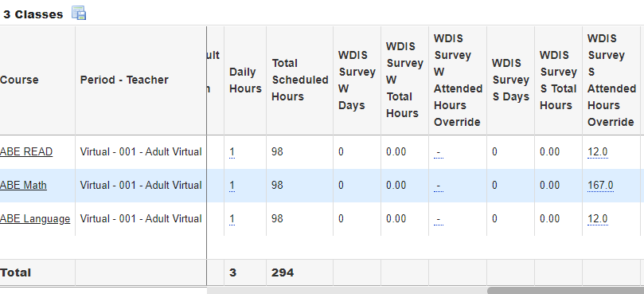Edit Survey W override dash for ABE Math
Image resolution: width=644 pixels, height=294 pixels.
pos(439,186)
